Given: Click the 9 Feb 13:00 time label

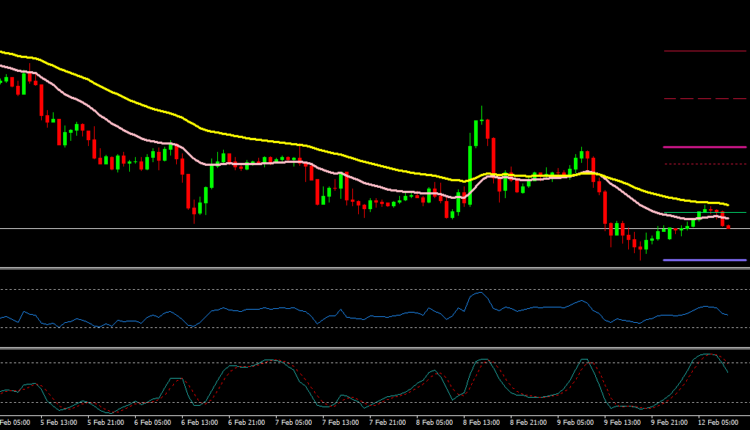Looking at the screenshot, I should point(620,422).
